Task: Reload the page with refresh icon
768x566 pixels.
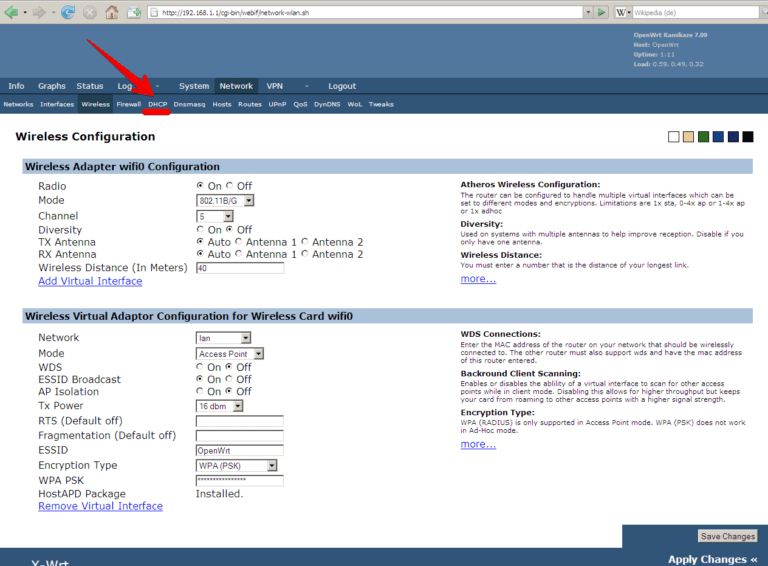Action: [68, 12]
